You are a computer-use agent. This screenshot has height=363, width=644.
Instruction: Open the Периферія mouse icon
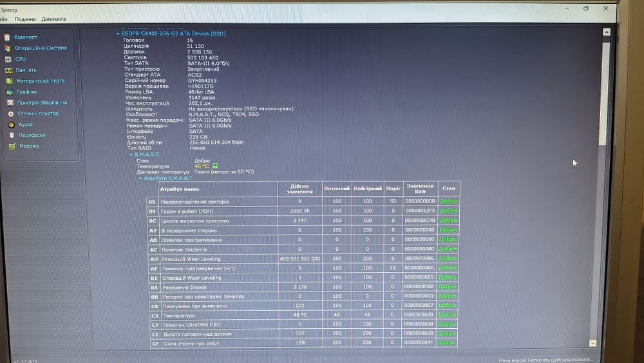(12, 135)
